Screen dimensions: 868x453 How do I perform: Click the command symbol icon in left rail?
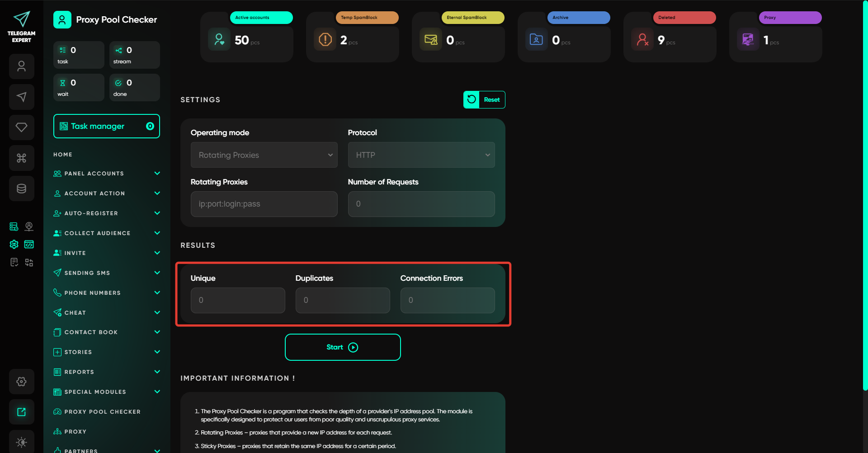21,158
